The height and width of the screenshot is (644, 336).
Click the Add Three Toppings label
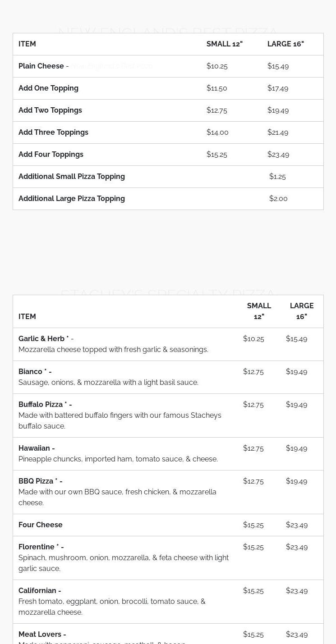click(x=53, y=132)
